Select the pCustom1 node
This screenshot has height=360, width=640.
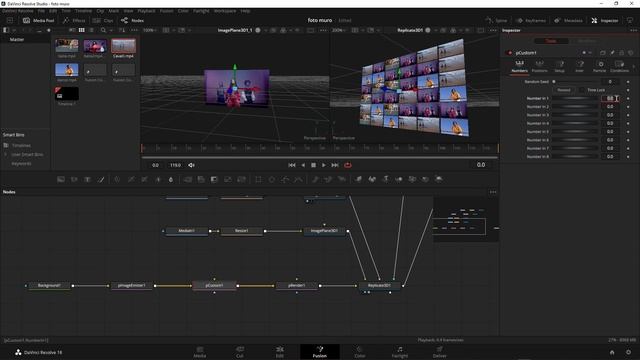(215, 286)
